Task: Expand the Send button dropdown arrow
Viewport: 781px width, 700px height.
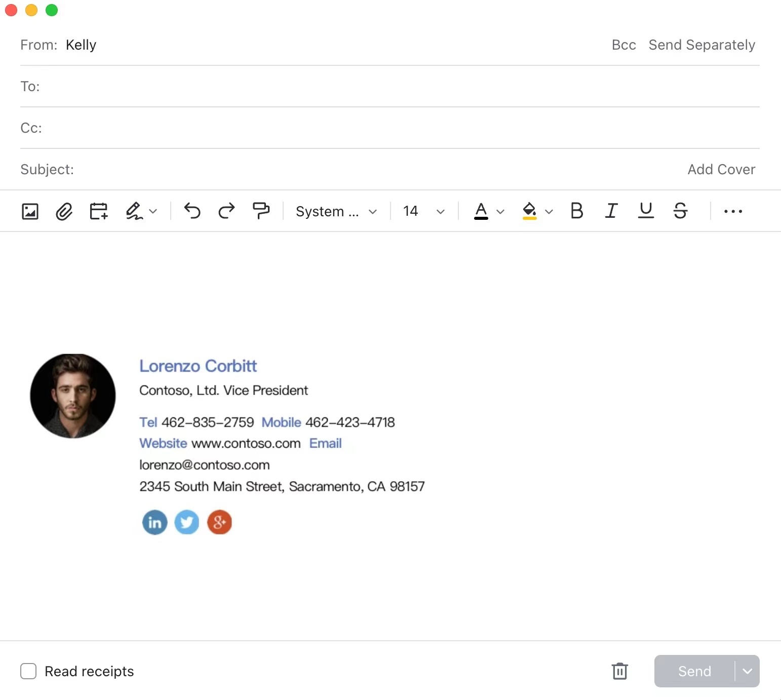Action: click(746, 671)
